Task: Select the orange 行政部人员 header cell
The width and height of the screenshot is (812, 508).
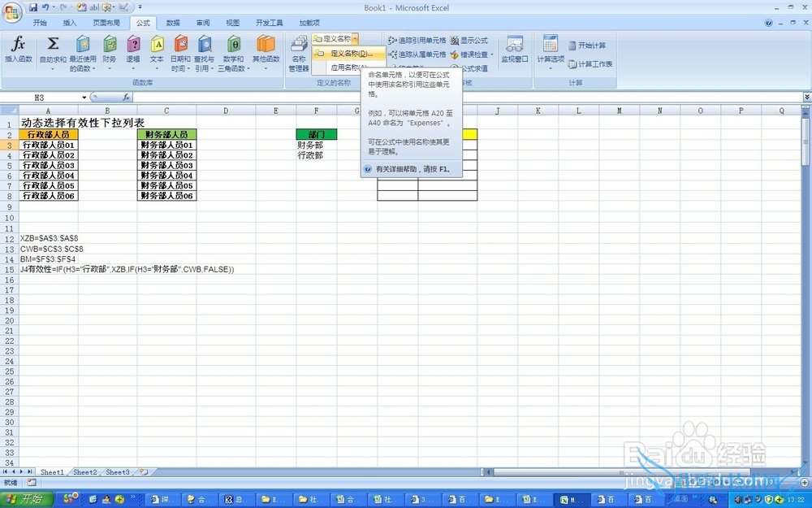Action: pyautogui.click(x=48, y=134)
